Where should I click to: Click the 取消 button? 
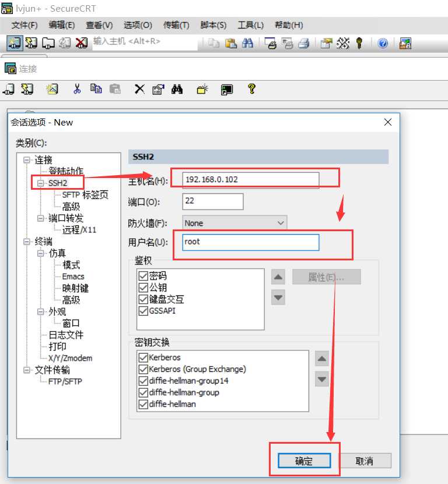365,461
